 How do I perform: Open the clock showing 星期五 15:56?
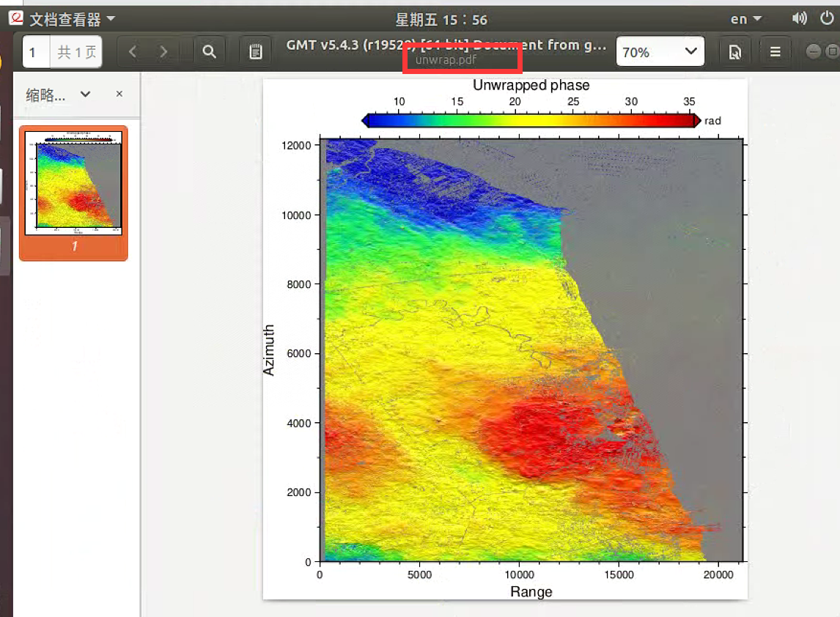click(441, 20)
